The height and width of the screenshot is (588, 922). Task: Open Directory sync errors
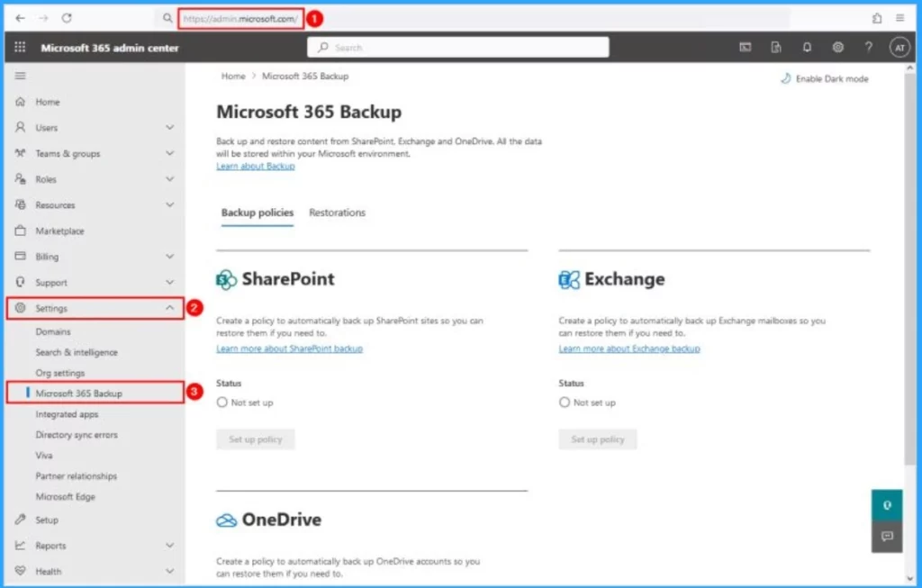[x=77, y=435]
